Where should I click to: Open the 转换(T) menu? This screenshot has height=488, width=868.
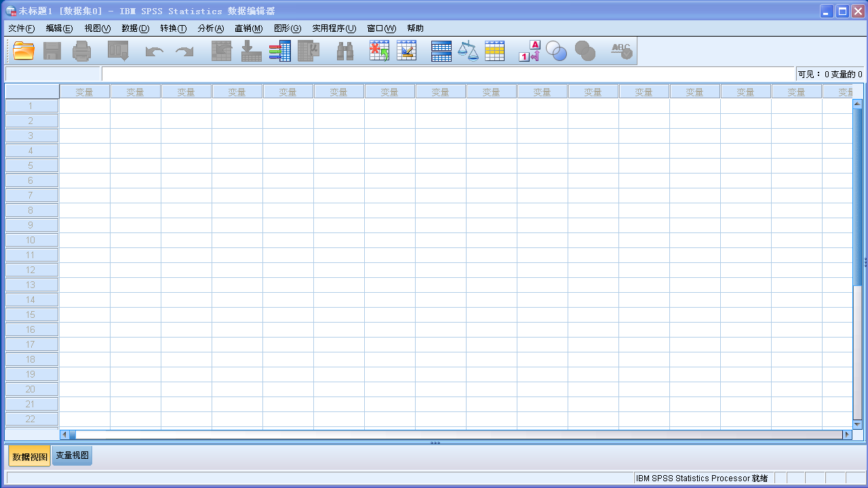click(x=173, y=28)
